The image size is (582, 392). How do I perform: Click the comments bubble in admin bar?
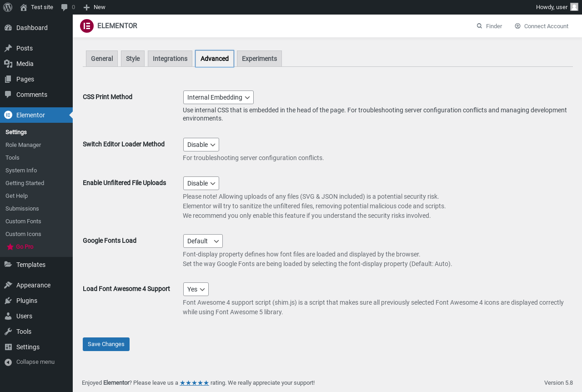coord(65,7)
